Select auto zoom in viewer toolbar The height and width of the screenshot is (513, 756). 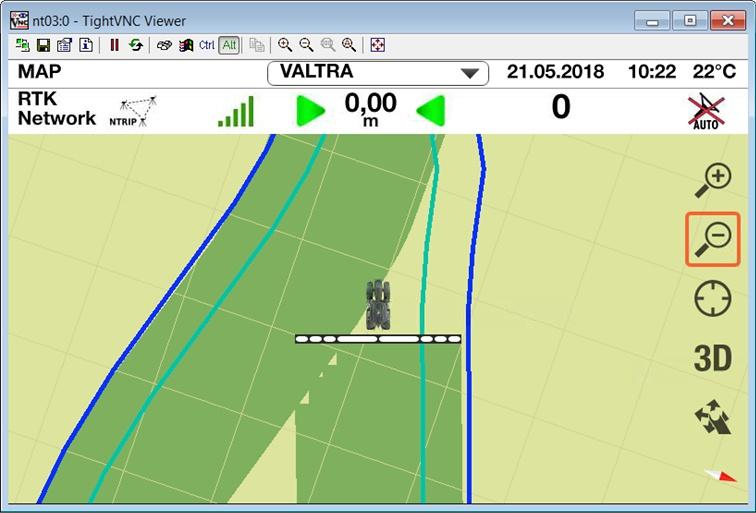[349, 45]
